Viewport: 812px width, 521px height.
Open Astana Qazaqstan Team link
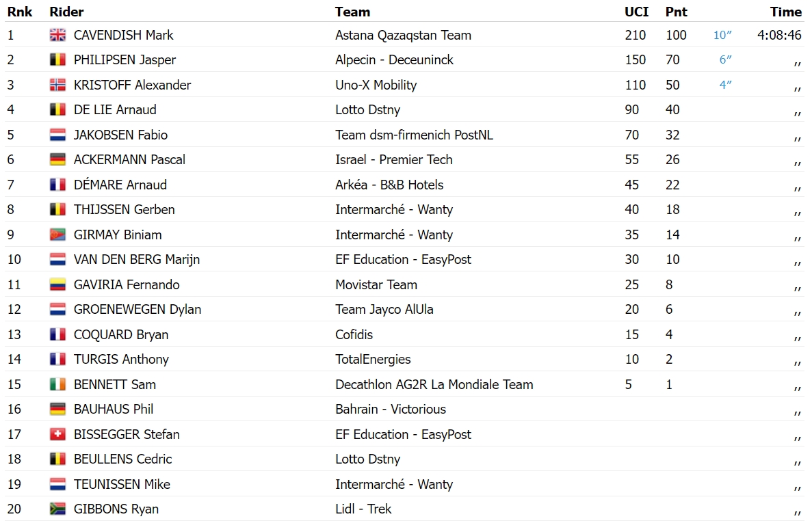coord(403,35)
